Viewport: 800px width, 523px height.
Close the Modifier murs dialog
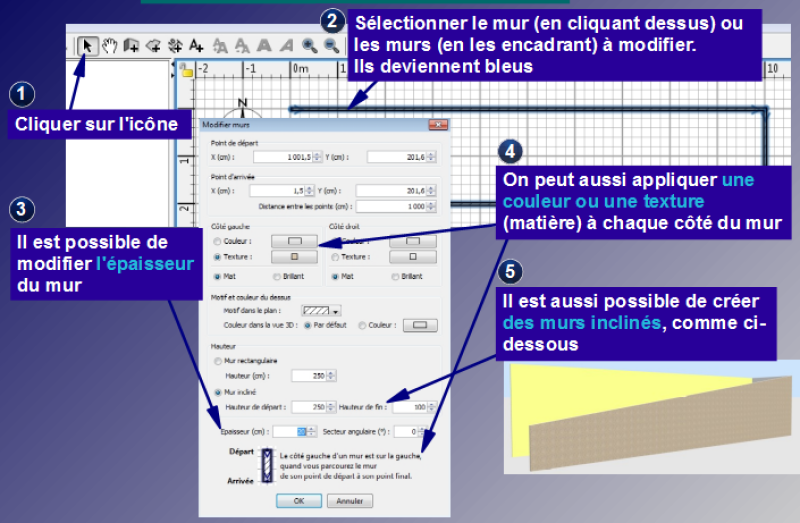pos(437,125)
